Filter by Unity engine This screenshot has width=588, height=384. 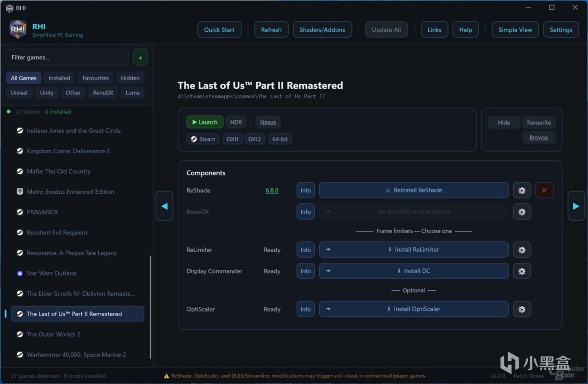pyautogui.click(x=47, y=93)
